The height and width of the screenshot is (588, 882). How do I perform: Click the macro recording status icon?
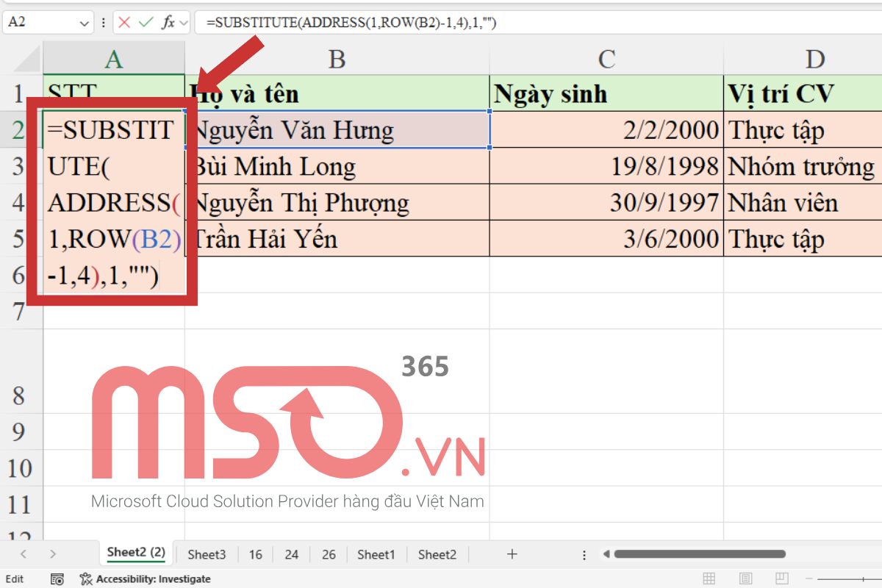click(57, 579)
